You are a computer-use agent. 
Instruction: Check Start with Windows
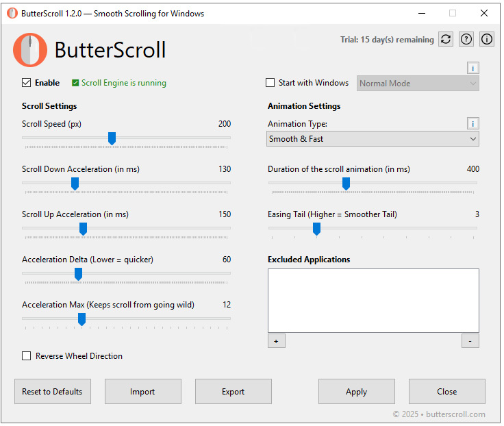(270, 83)
